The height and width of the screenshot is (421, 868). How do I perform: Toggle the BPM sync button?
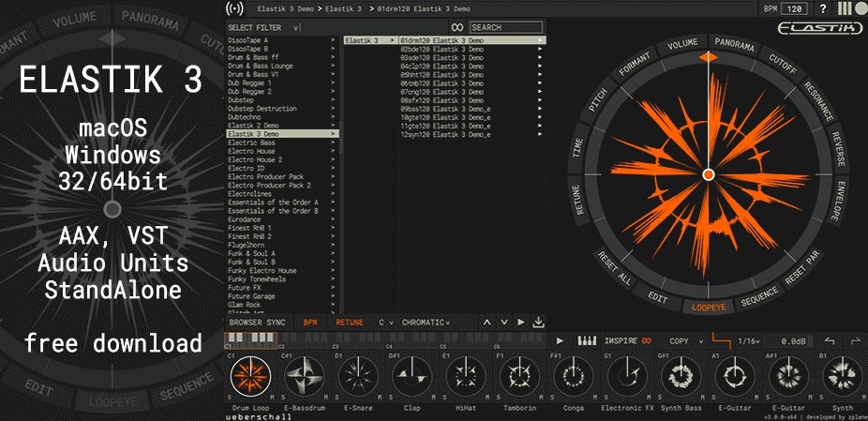click(x=310, y=323)
